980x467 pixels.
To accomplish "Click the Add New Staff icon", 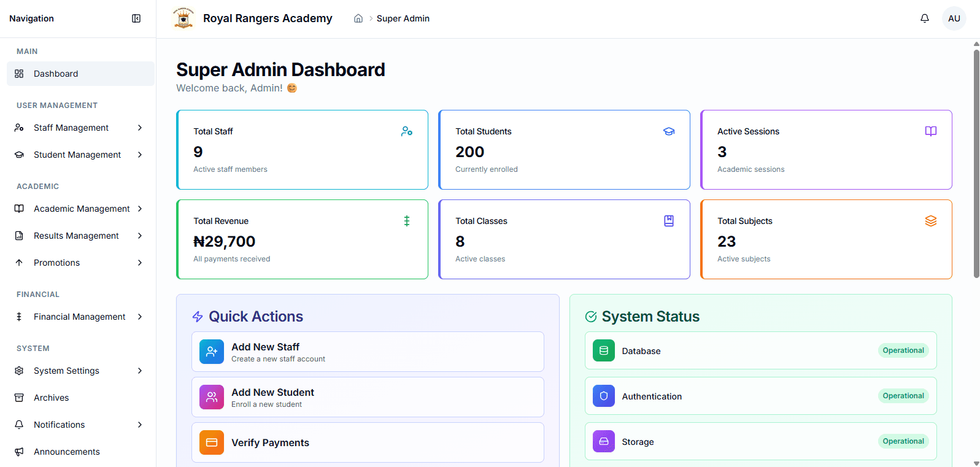I will coord(212,352).
